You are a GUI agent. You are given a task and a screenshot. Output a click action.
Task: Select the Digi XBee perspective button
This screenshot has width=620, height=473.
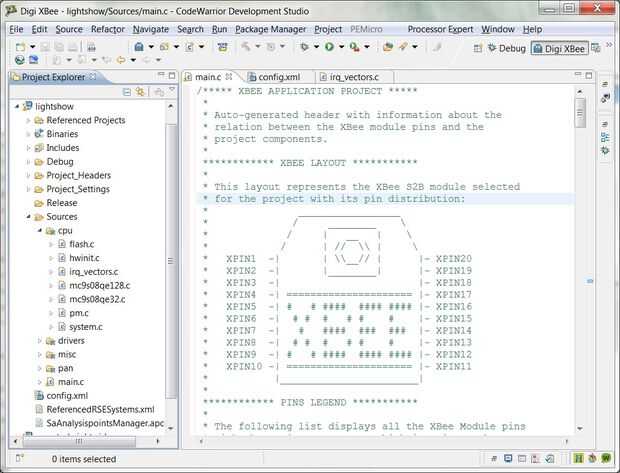560,49
